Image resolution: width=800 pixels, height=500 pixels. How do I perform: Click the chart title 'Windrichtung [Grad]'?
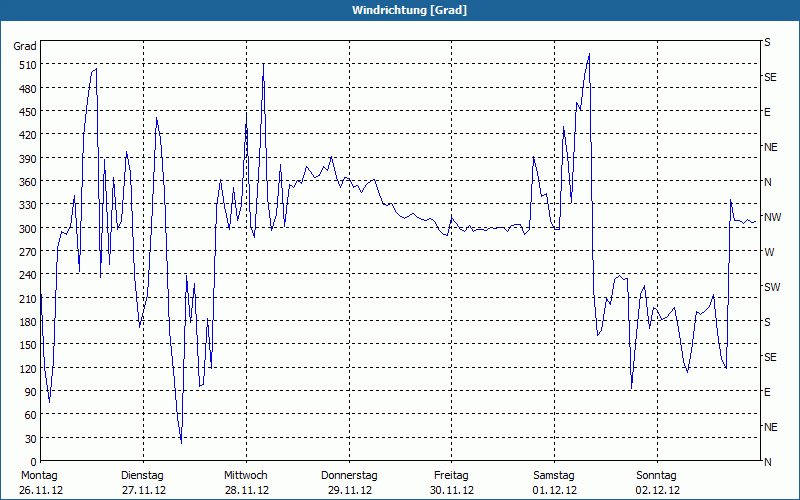409,10
